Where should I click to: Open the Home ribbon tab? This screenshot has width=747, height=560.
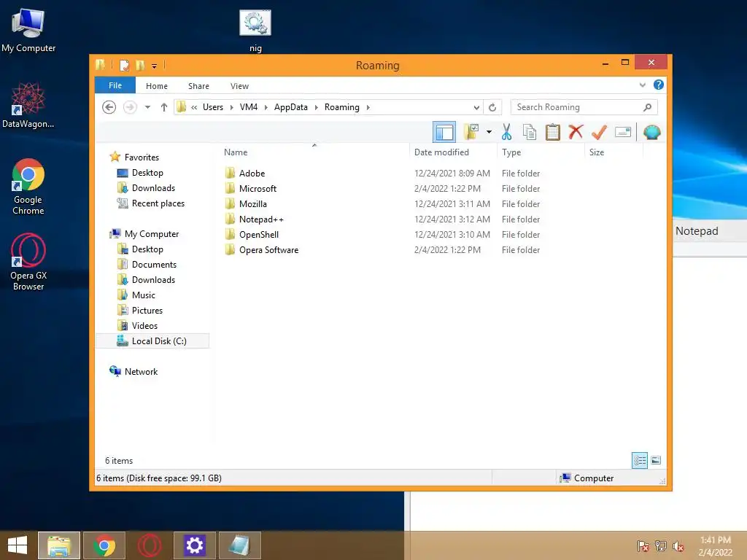157,86
